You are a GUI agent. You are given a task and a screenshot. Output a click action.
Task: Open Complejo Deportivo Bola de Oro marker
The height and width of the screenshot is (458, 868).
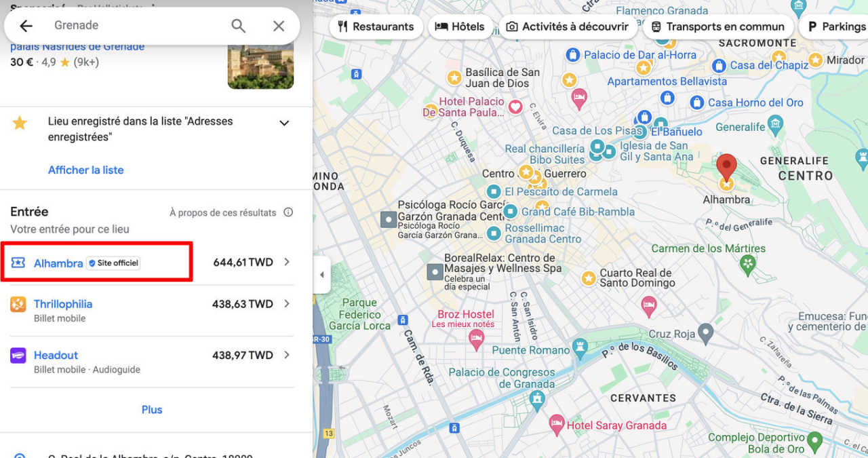(x=814, y=442)
